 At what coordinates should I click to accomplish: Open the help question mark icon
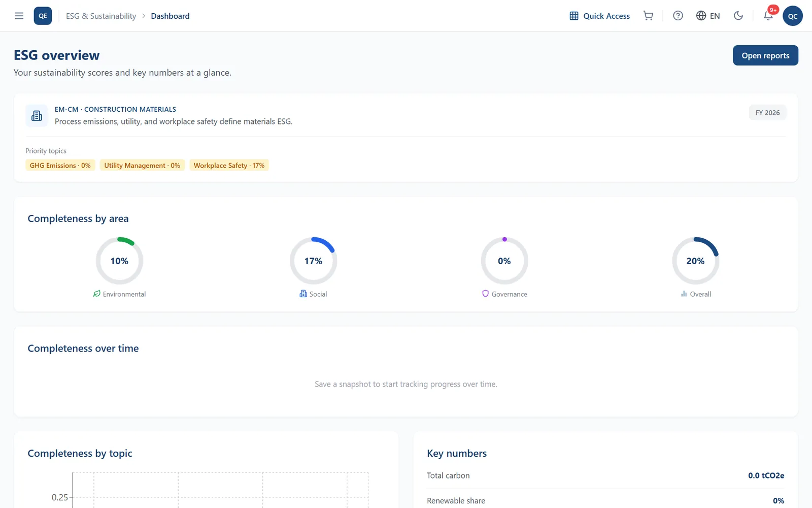[678, 16]
